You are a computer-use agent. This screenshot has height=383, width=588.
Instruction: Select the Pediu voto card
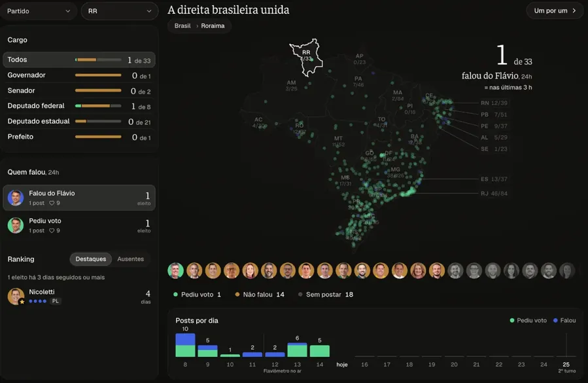[79, 225]
